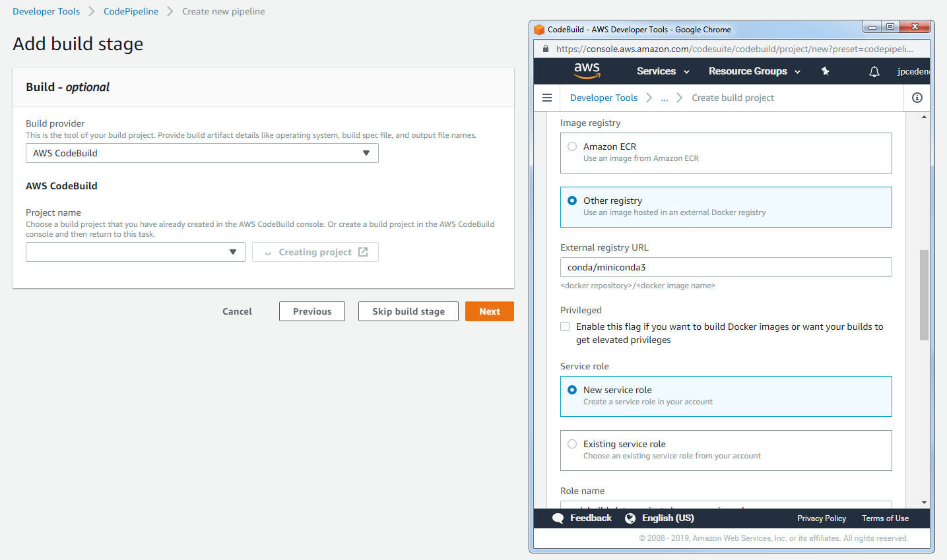
Task: Click Skip build stage
Action: coord(408,311)
